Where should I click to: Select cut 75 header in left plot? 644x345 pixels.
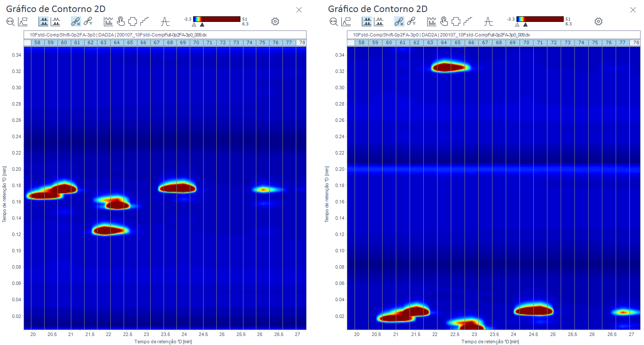(x=263, y=42)
